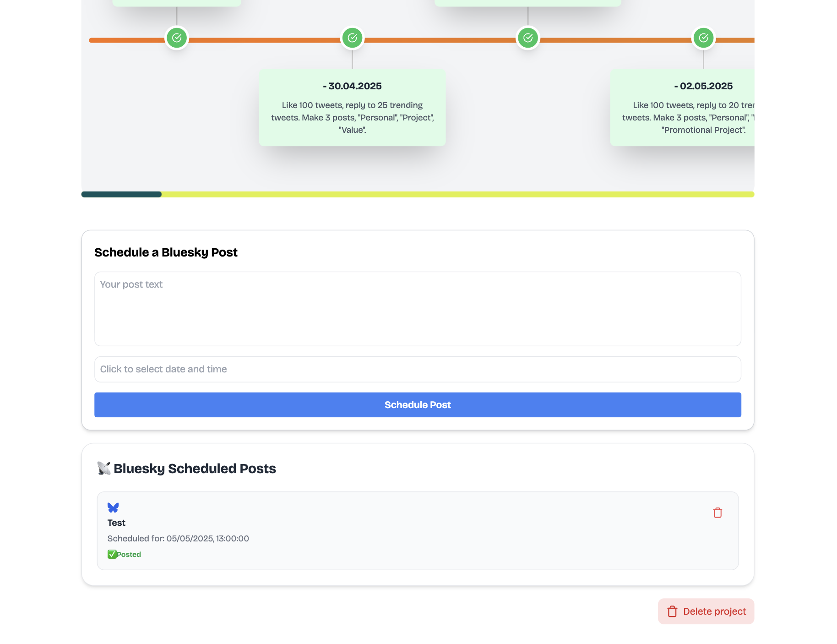Open the date and time picker field
This screenshot has height=644, width=837.
[418, 369]
